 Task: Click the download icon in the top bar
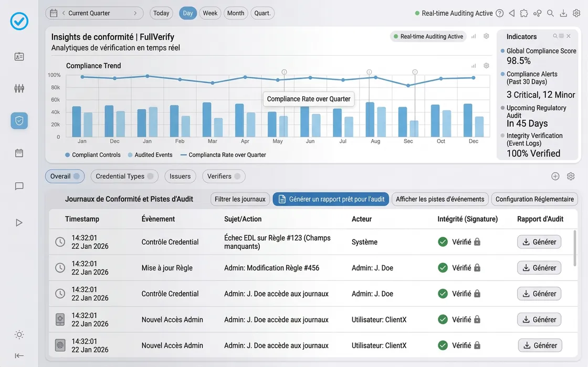563,13
